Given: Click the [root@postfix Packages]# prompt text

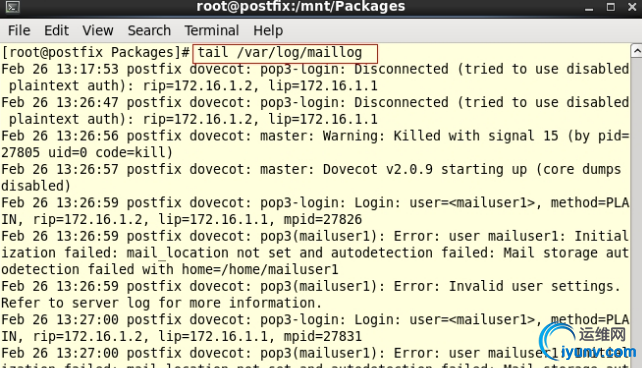Looking at the screenshot, I should 95,53.
